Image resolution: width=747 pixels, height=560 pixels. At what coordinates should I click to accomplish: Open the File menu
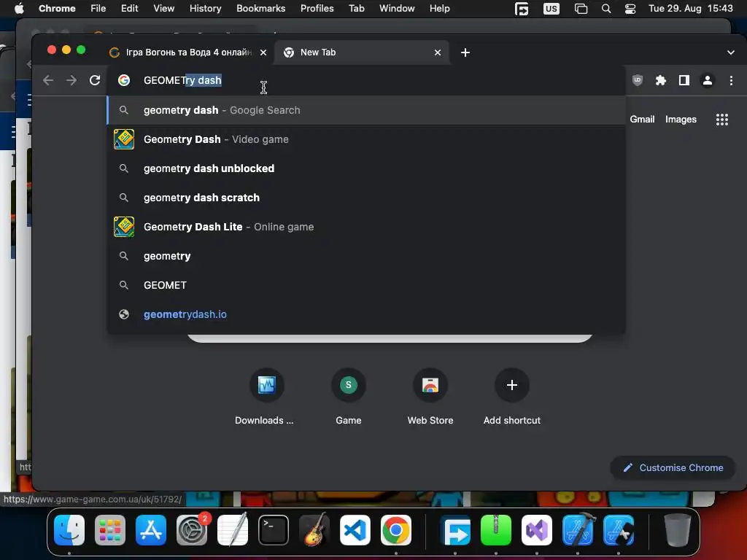click(98, 9)
